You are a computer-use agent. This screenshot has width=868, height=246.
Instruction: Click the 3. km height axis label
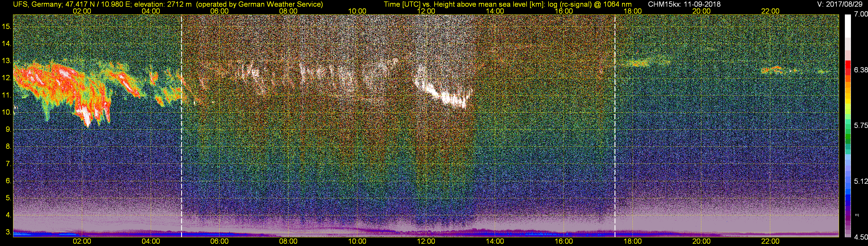click(x=8, y=232)
